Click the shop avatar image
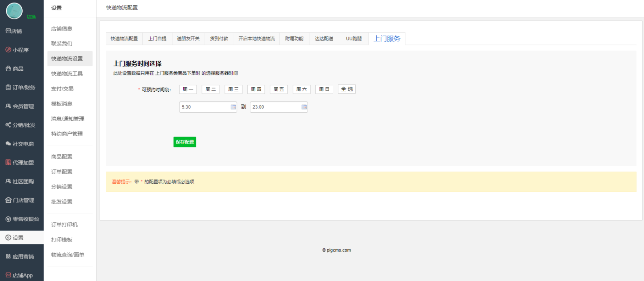The image size is (644, 281). pyautogui.click(x=14, y=11)
